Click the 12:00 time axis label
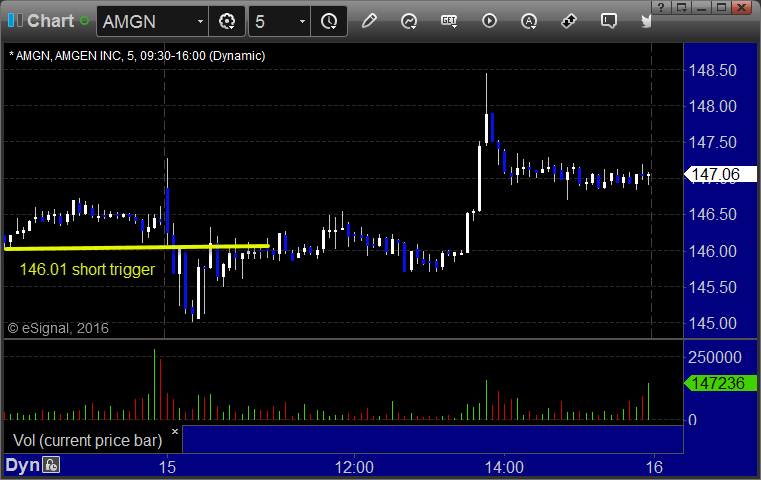The height and width of the screenshot is (480, 761). click(354, 467)
